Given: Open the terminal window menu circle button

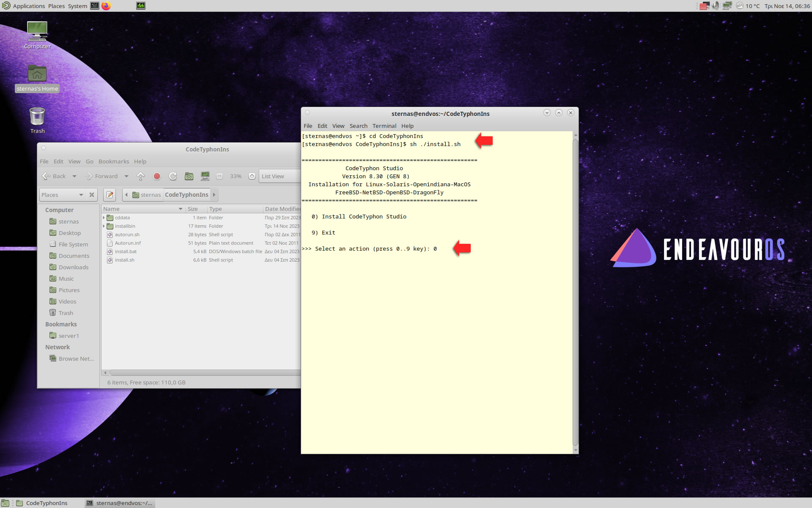Looking at the screenshot, I should 308,113.
